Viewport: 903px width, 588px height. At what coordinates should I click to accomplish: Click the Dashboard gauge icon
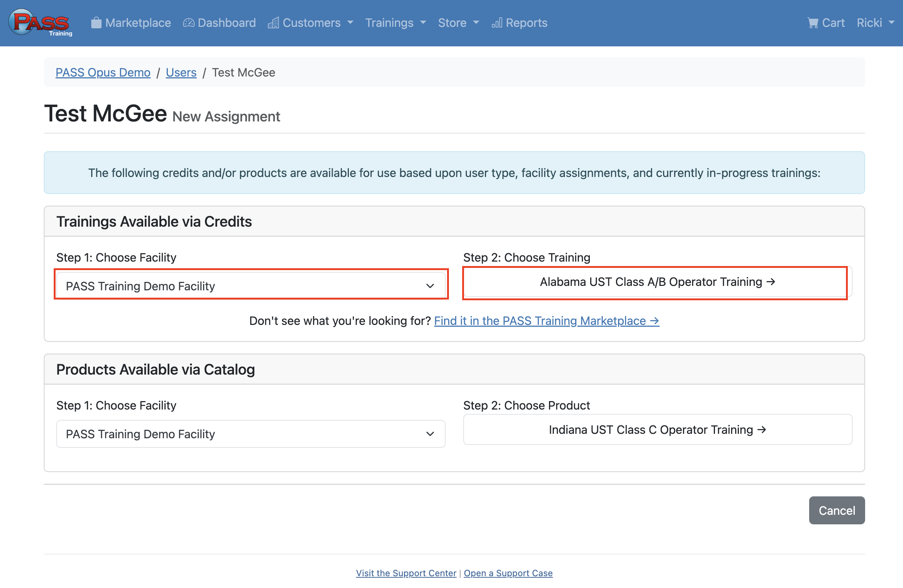pos(188,23)
